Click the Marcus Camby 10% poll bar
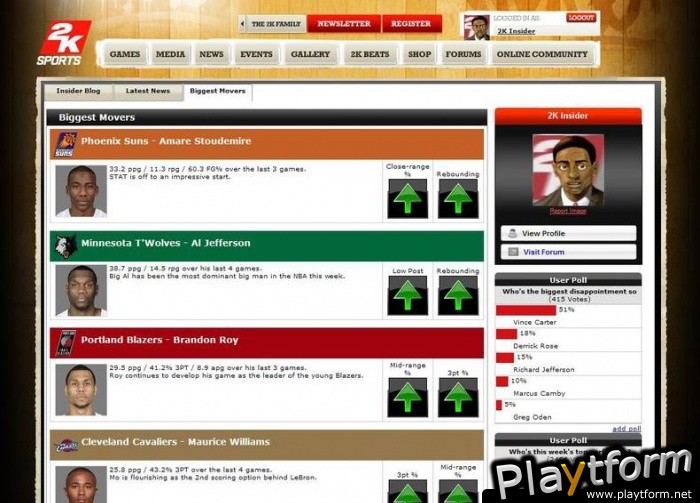Image resolution: width=700 pixels, height=503 pixels. (x=502, y=381)
